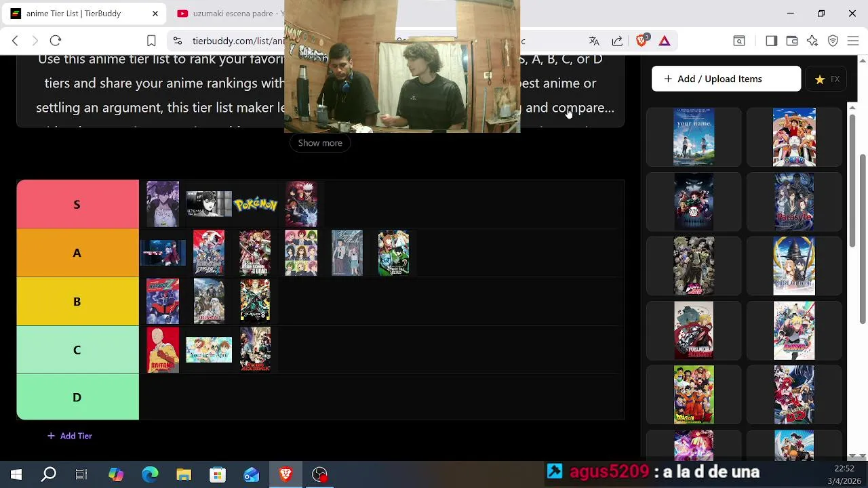Viewport: 868px width, 488px height.
Task: Select the Pokemon logo in S tier
Action: click(255, 204)
